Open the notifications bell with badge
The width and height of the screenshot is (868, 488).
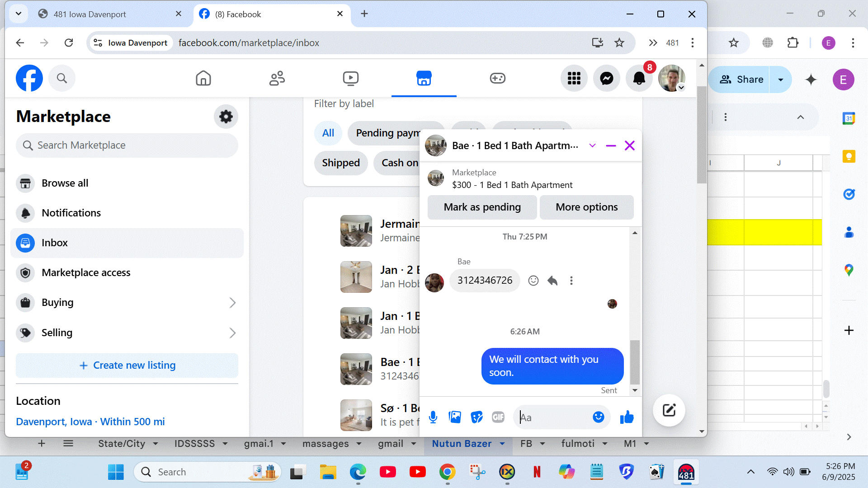tap(639, 79)
